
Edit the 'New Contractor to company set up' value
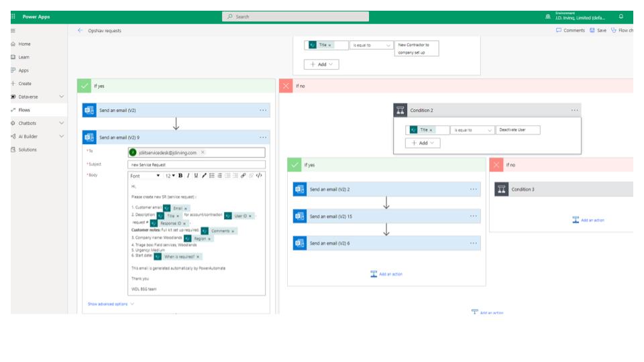tap(417, 48)
